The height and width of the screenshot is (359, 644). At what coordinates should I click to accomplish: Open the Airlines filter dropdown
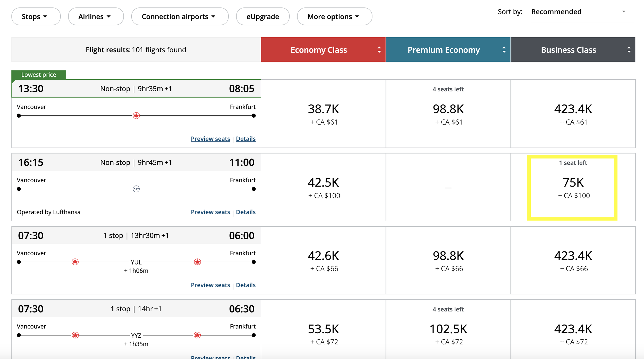(96, 16)
